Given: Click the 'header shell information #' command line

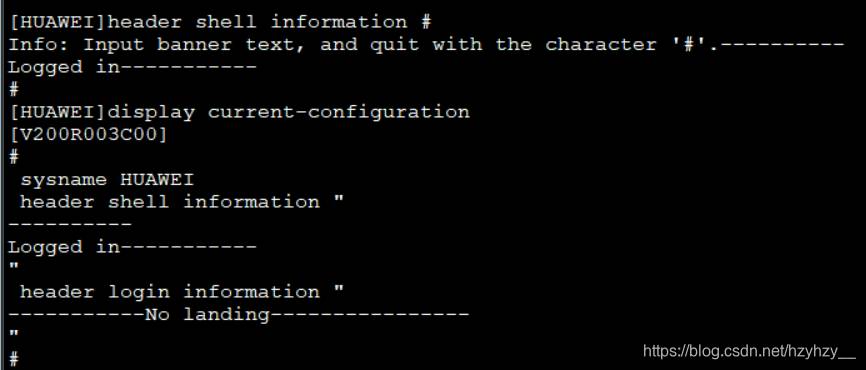Looking at the screenshot, I should [220, 23].
